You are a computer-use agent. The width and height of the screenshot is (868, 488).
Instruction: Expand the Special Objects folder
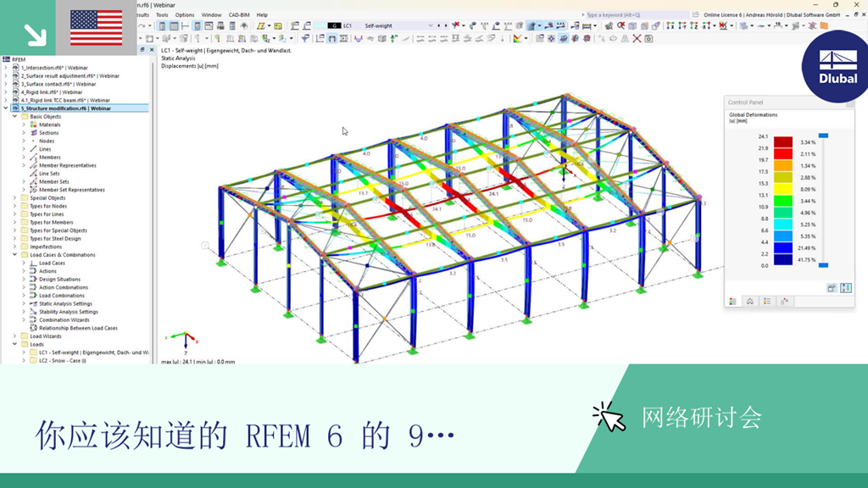pyautogui.click(x=15, y=197)
